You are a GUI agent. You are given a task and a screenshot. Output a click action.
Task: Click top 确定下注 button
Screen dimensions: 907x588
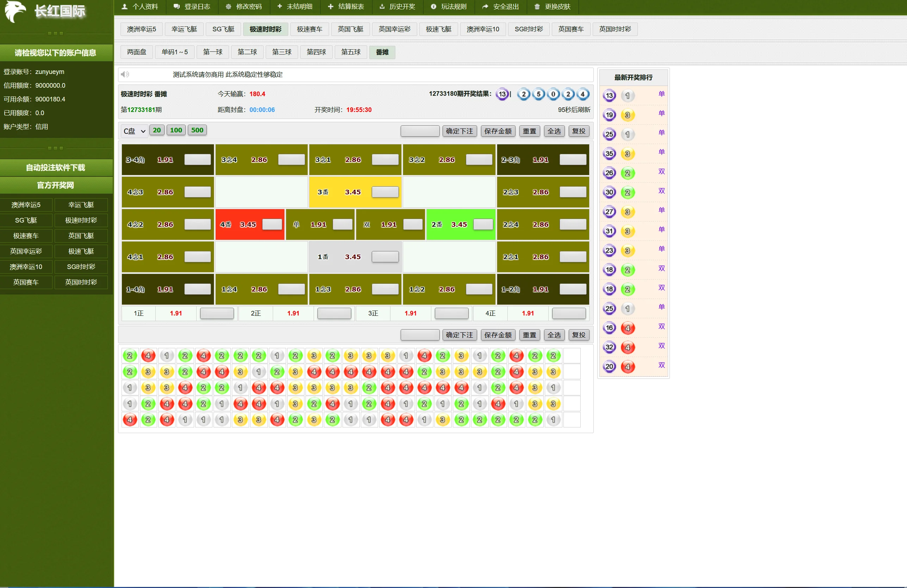coord(459,131)
